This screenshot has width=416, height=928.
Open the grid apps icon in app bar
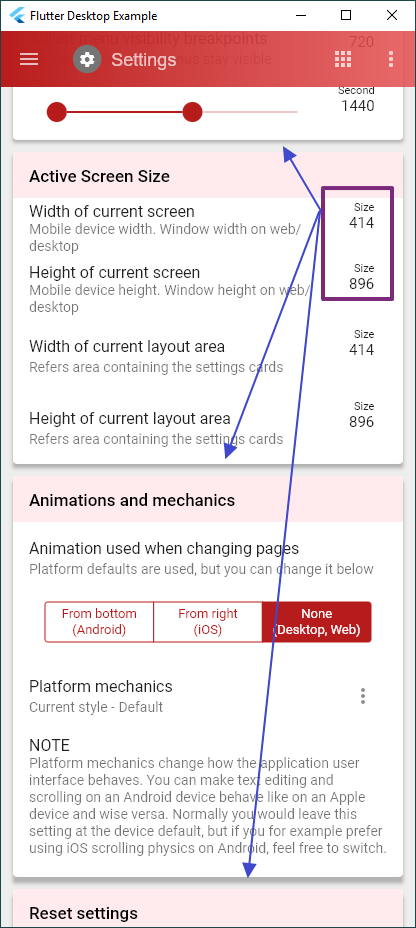(x=343, y=59)
